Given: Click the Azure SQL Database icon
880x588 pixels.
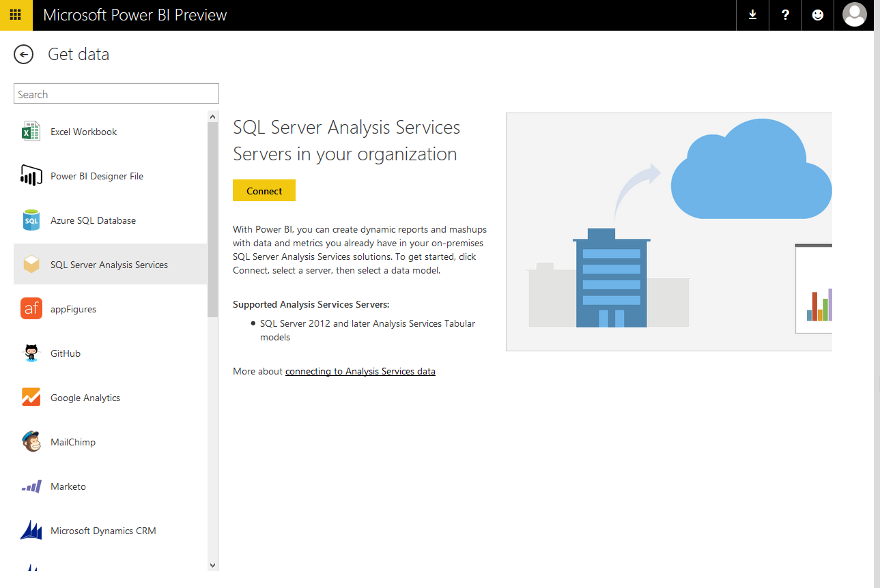Looking at the screenshot, I should click(31, 220).
